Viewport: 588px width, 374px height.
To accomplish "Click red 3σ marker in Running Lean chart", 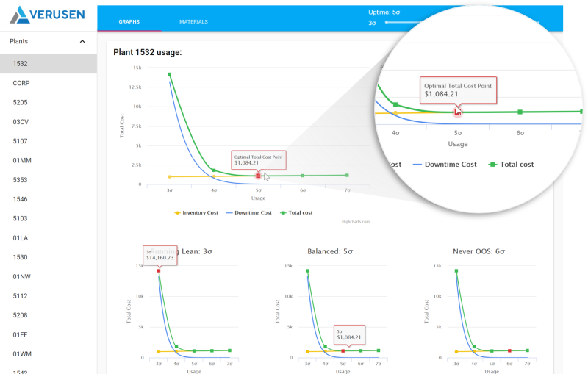I will point(159,271).
